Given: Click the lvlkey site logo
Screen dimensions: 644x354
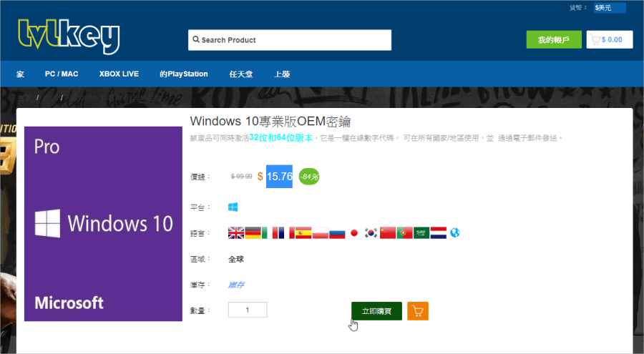Looking at the screenshot, I should (x=69, y=36).
